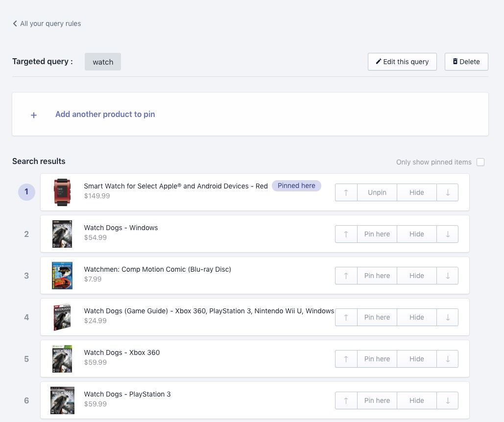504x422 pixels.
Task: Click the trash icon on the Delete button
Action: (x=455, y=61)
